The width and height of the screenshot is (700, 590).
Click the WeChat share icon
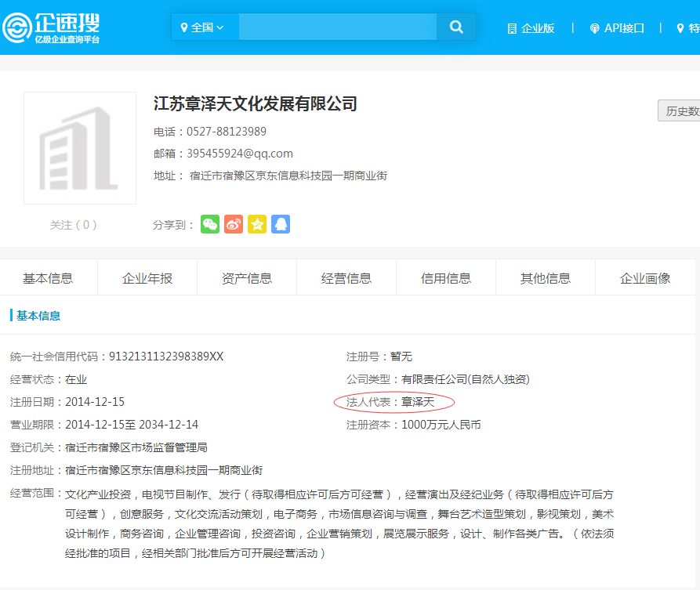pos(209,224)
